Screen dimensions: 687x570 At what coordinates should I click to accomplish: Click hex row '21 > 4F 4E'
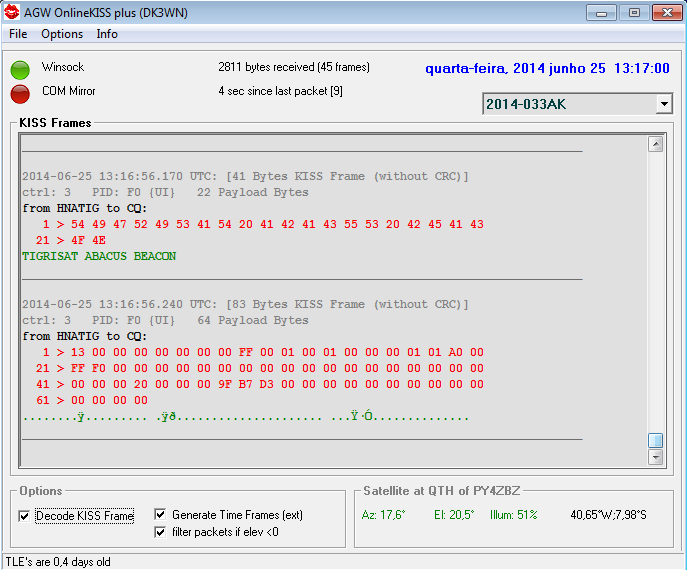[71, 240]
